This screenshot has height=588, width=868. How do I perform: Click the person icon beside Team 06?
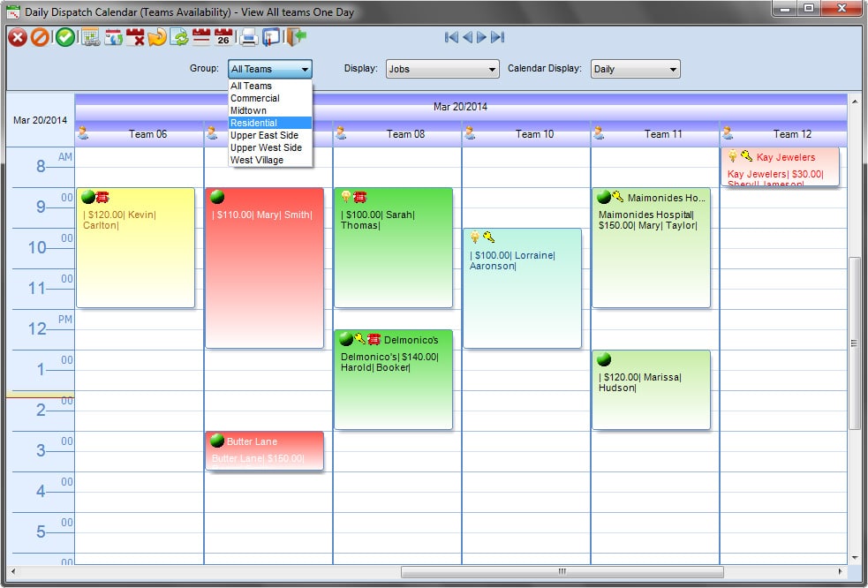(83, 133)
